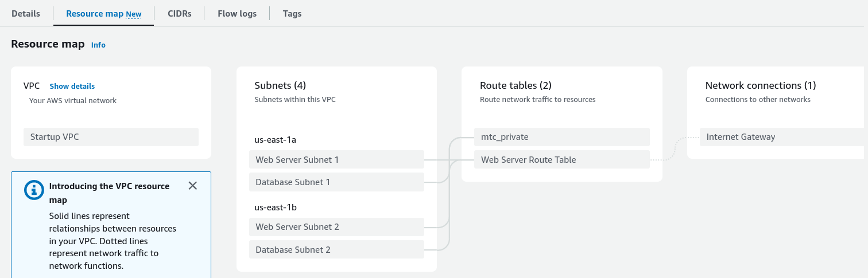Select Database Subnet 2

(x=336, y=249)
